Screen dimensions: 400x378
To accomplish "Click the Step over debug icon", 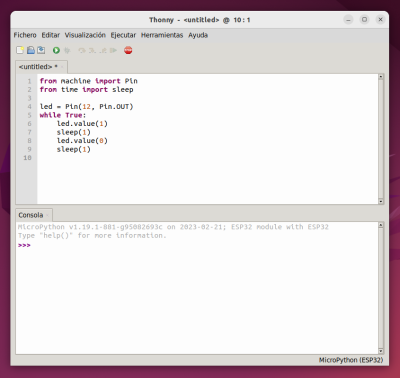I will click(x=82, y=50).
